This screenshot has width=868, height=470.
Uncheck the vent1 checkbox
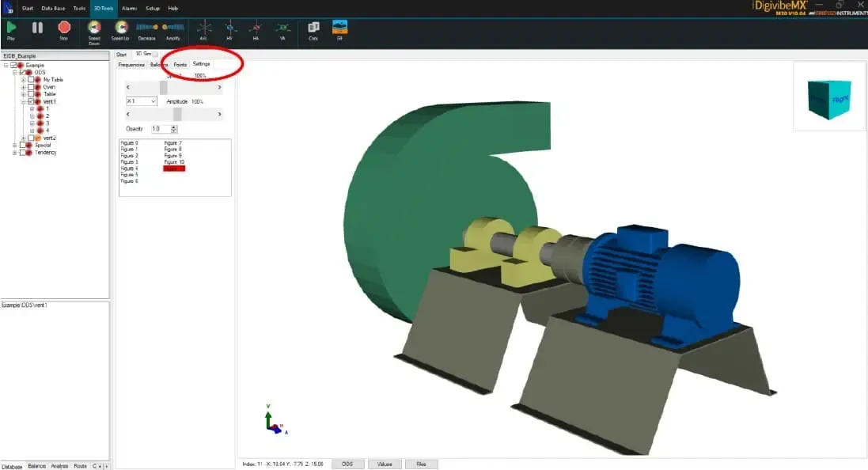coord(31,102)
